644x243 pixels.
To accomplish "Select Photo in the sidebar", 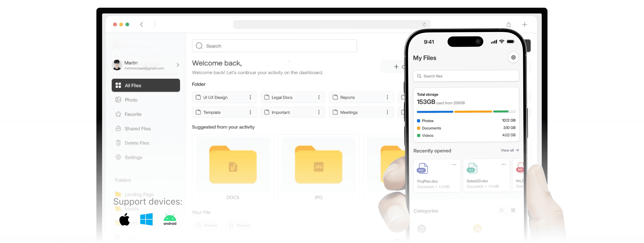I will click(x=131, y=100).
